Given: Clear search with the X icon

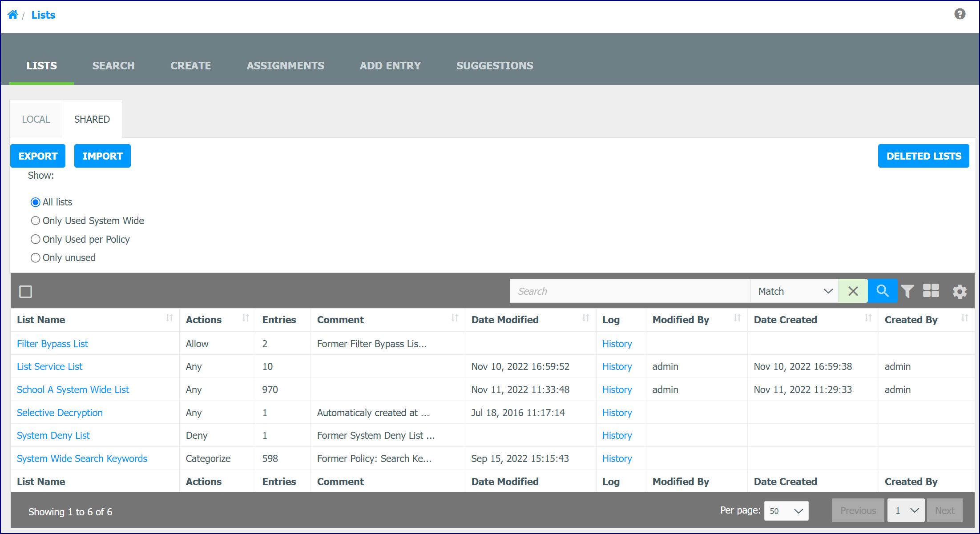Looking at the screenshot, I should (853, 291).
